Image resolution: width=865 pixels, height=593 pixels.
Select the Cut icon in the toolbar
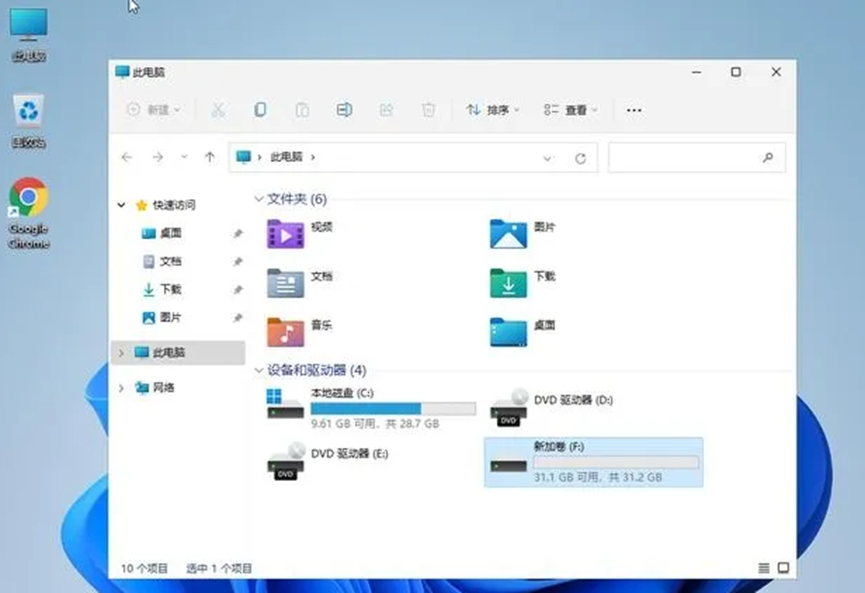[219, 109]
